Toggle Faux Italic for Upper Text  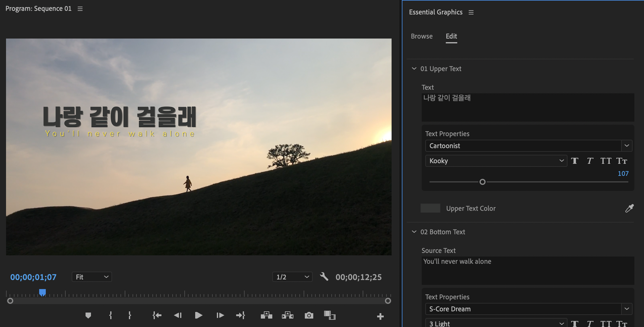pyautogui.click(x=590, y=161)
